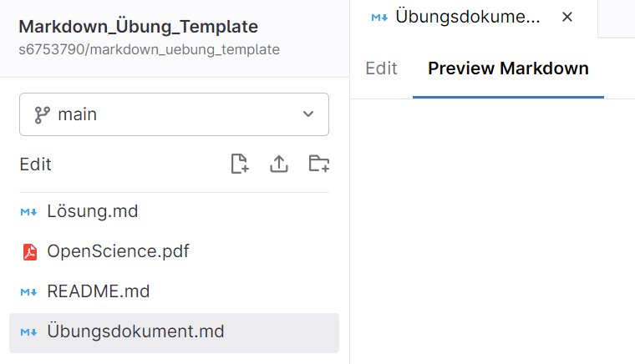Click the s6753790/markdown_uebung_template project path
Screen dimensions: 635x364
click(149, 49)
